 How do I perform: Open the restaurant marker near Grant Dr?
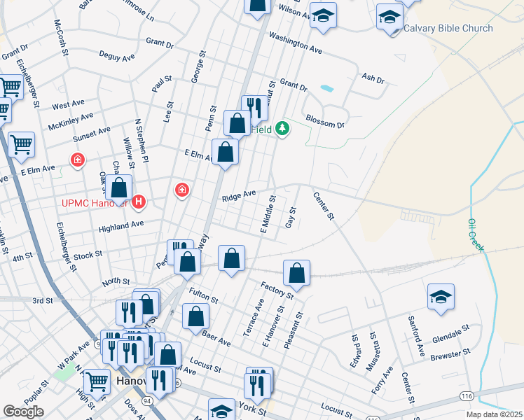tap(254, 108)
